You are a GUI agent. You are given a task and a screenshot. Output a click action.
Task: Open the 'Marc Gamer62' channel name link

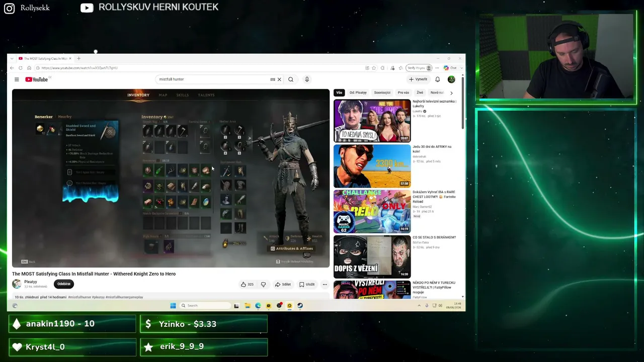click(x=422, y=207)
